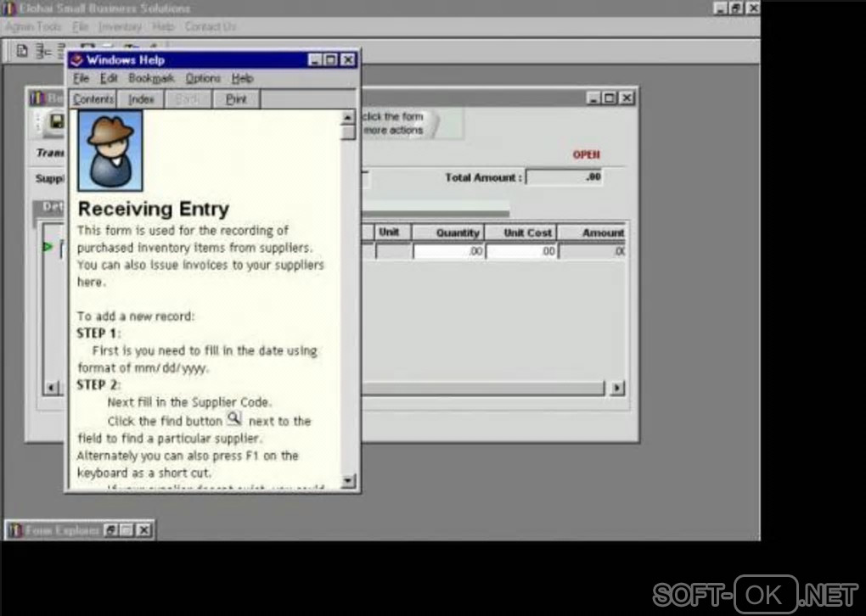
Task: Click the Unit column header
Action: coord(394,232)
